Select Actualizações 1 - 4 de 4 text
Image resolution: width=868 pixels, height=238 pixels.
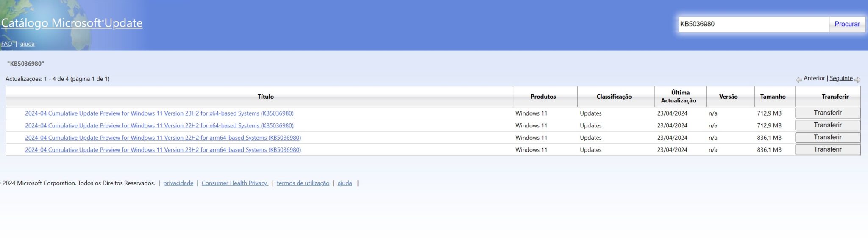point(58,79)
